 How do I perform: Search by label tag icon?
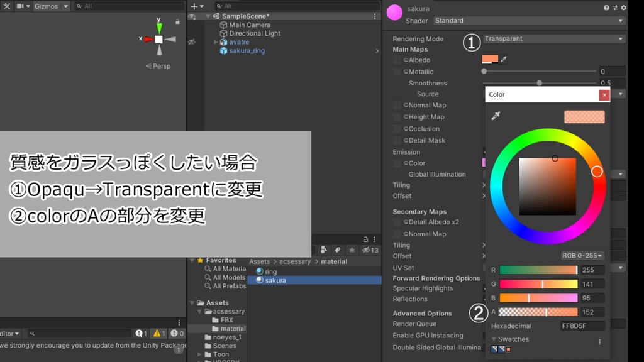(x=337, y=250)
